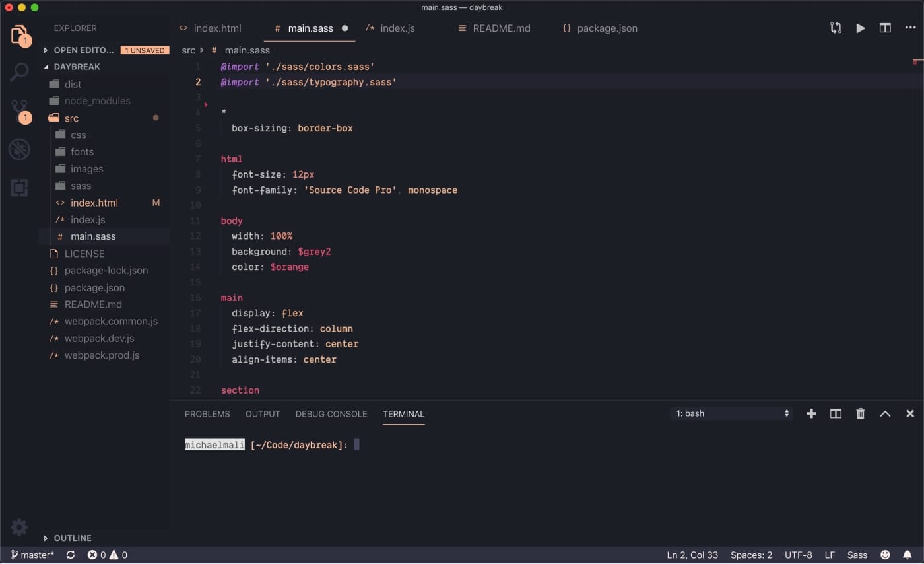Click the sync changes icon in status bar

(x=71, y=555)
